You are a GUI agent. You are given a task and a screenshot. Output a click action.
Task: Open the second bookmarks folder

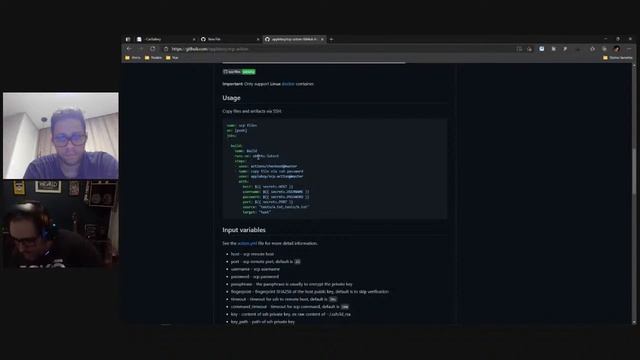pyautogui.click(x=153, y=58)
